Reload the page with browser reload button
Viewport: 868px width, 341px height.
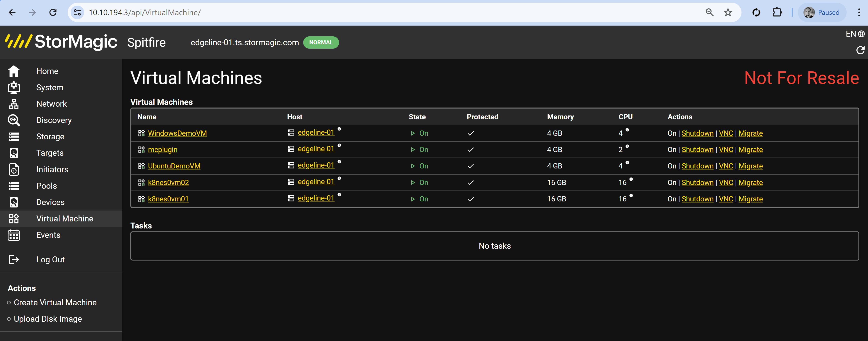53,13
